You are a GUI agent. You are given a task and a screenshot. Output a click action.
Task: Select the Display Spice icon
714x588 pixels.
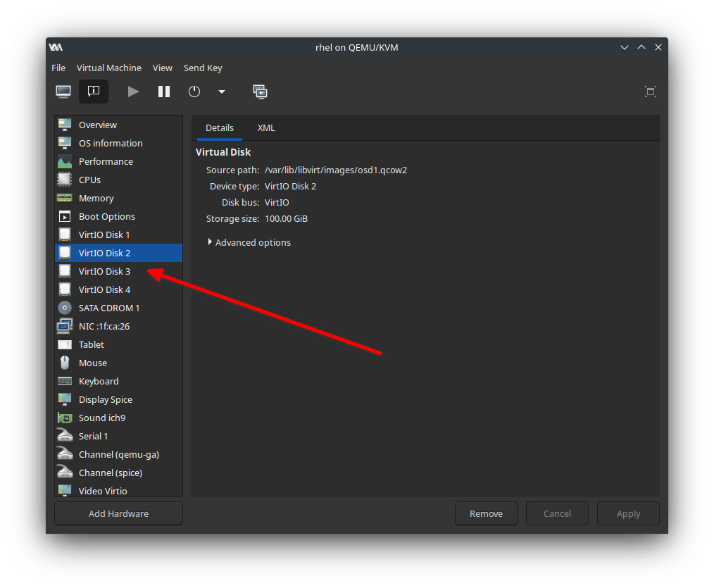click(x=65, y=399)
